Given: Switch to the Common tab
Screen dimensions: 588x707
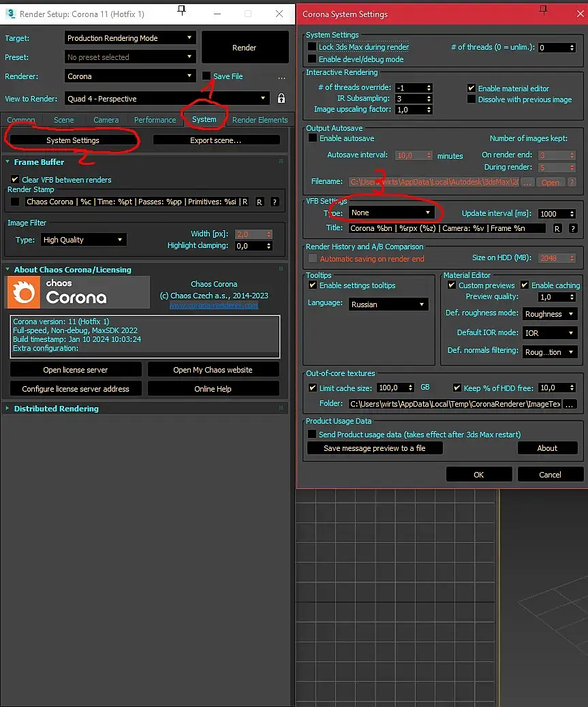Looking at the screenshot, I should 20,120.
